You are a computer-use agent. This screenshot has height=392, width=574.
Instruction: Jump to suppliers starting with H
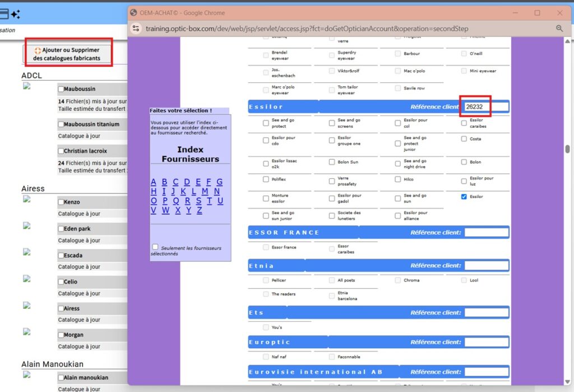click(154, 191)
